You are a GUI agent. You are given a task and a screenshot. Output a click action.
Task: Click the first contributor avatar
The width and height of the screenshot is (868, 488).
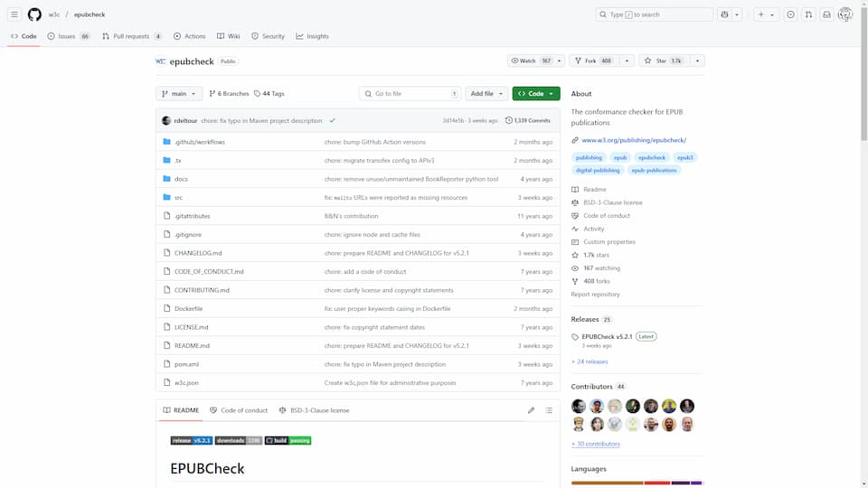tap(579, 406)
